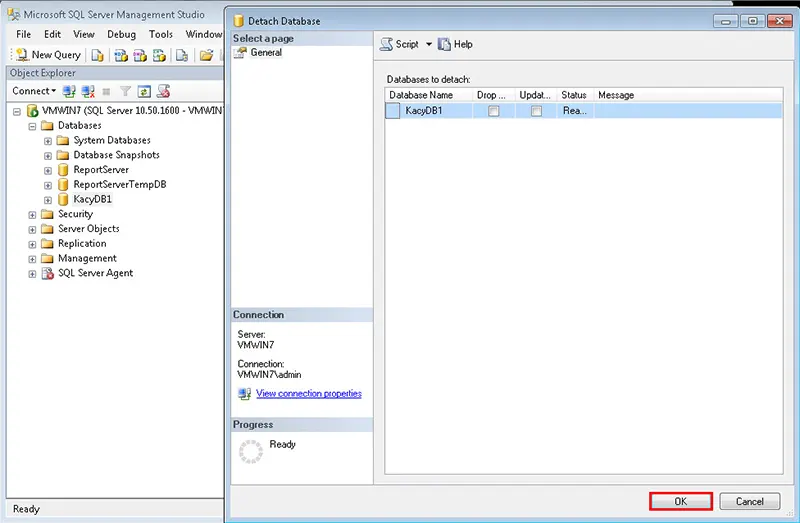Open View connection properties link
The width and height of the screenshot is (800, 523).
click(309, 393)
